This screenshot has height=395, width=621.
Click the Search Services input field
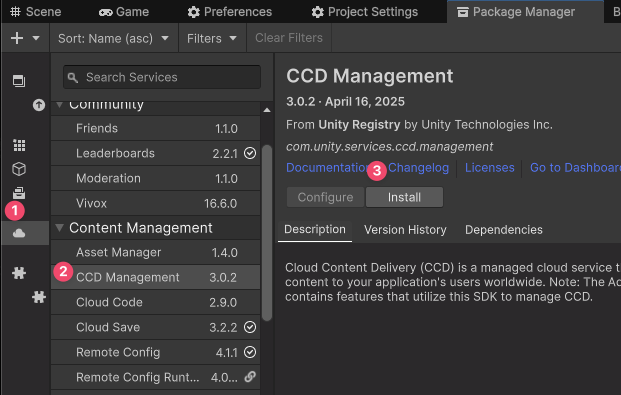[x=162, y=77]
